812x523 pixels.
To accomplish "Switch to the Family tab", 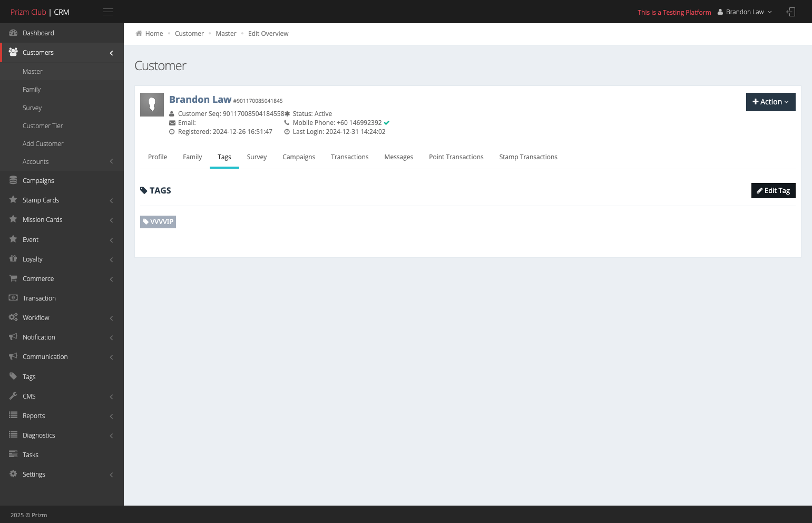I will tap(192, 157).
